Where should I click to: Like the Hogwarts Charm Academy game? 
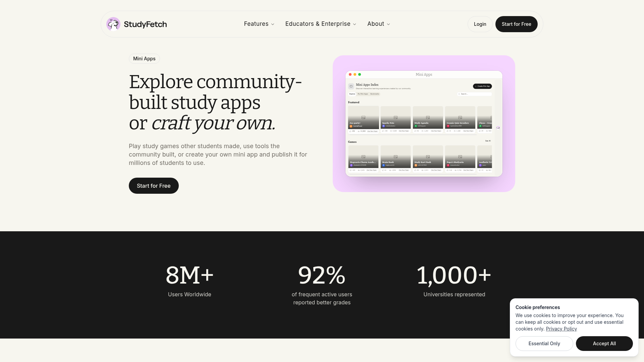[351, 170]
